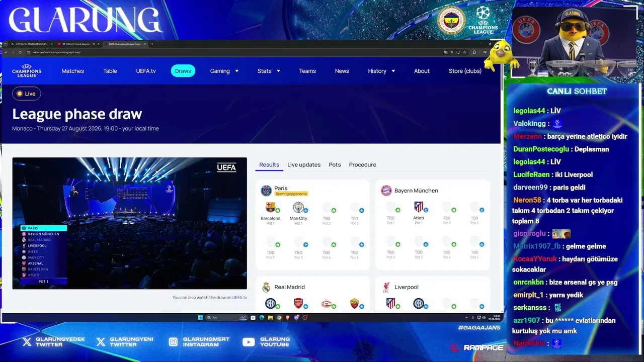Switch to the Results tab
Viewport: 644px width, 362px height.
269,165
